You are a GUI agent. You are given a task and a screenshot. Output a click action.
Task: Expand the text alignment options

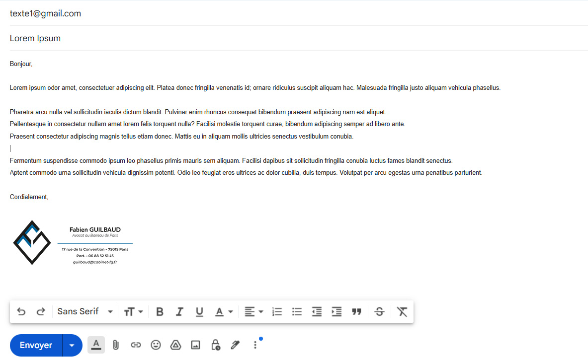[x=253, y=312]
